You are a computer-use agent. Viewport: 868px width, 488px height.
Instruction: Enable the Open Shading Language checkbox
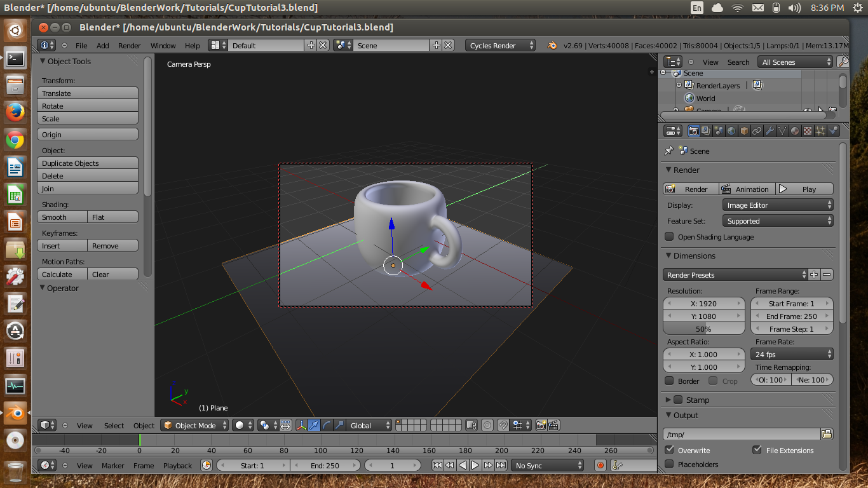click(x=669, y=236)
